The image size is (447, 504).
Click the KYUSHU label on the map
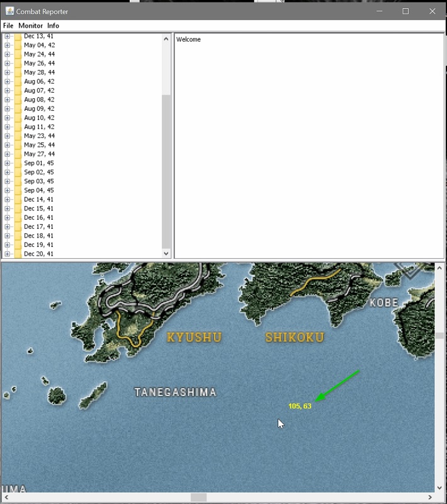tap(195, 338)
